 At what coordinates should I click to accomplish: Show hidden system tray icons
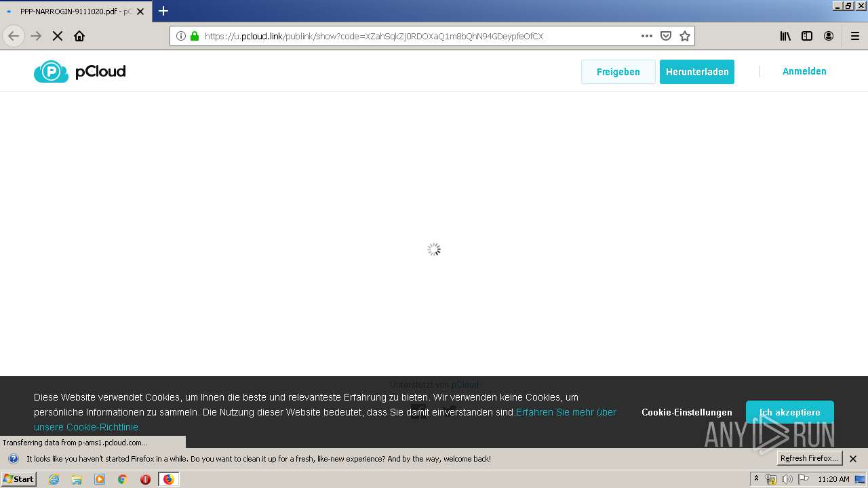click(756, 479)
